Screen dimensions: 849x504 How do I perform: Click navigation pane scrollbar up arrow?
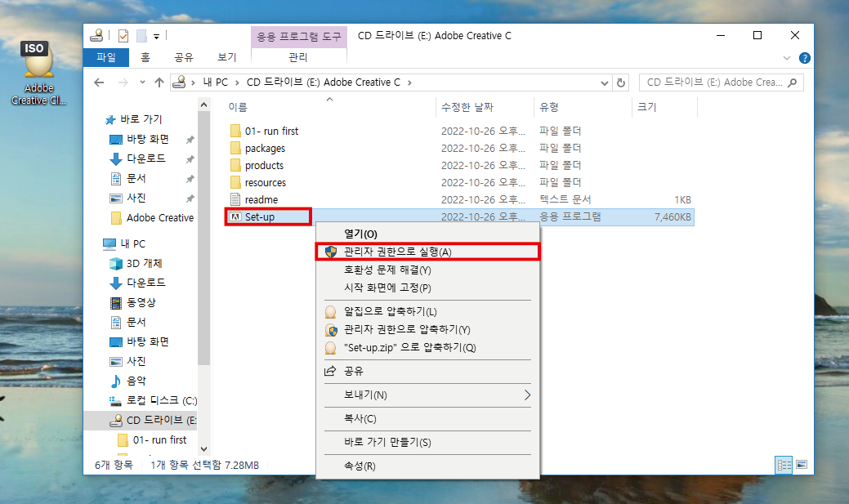203,105
